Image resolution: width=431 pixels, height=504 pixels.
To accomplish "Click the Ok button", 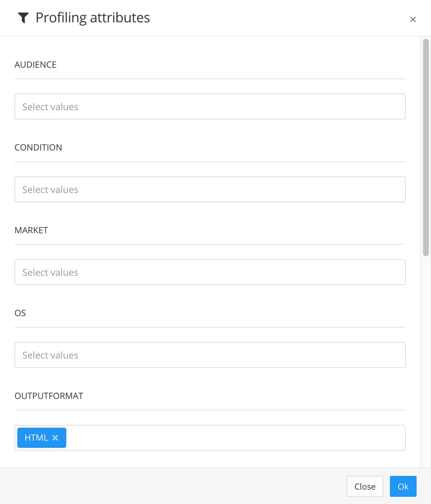I will (x=403, y=486).
